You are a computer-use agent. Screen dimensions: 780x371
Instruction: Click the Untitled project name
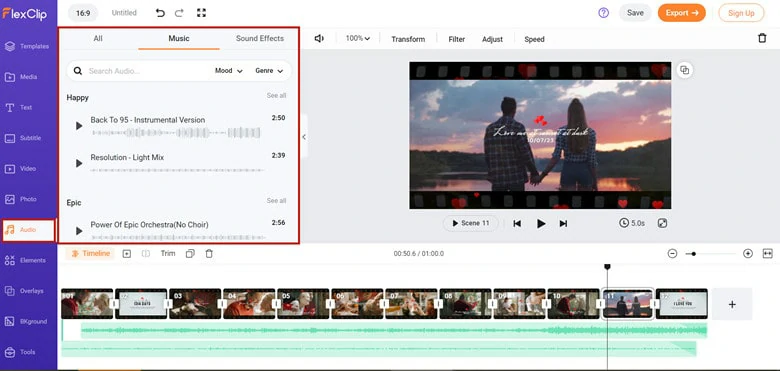coord(124,13)
